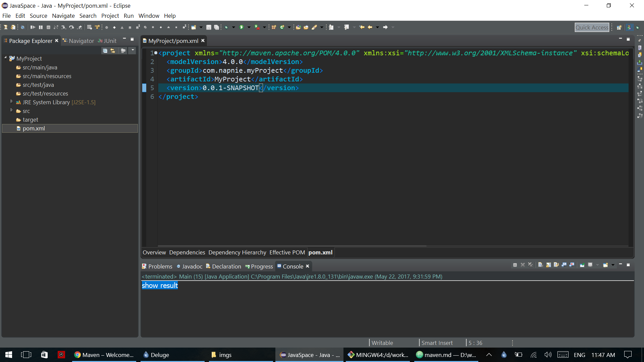Switch to the Dependencies tab
Image resolution: width=644 pixels, height=362 pixels.
click(187, 252)
